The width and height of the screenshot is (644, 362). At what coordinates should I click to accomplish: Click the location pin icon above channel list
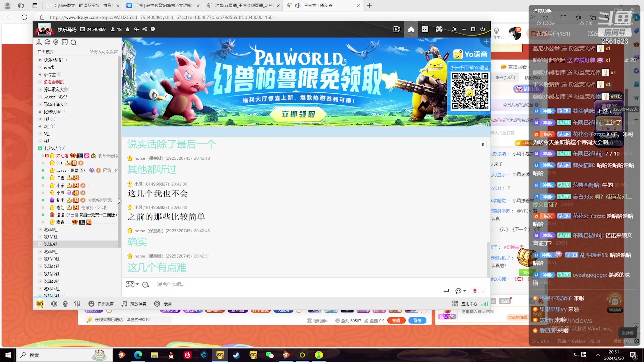click(x=56, y=43)
